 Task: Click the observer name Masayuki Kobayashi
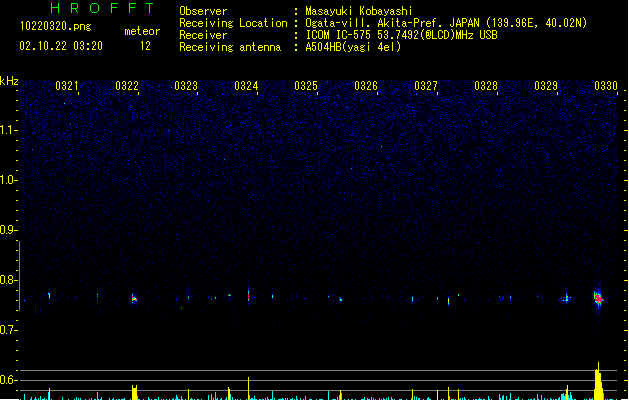(359, 11)
